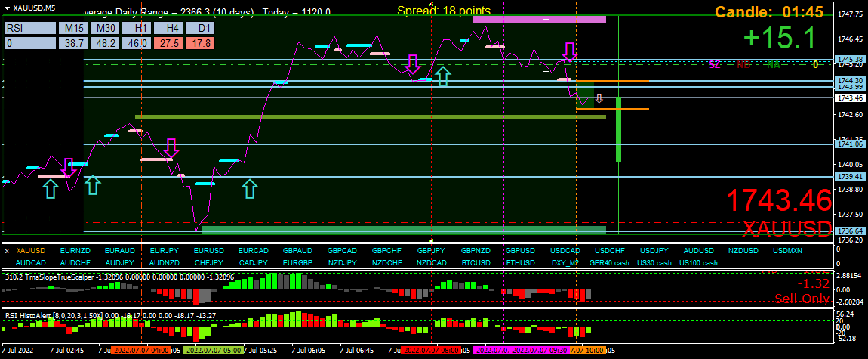Switch to USDCAD pair

click(x=565, y=251)
